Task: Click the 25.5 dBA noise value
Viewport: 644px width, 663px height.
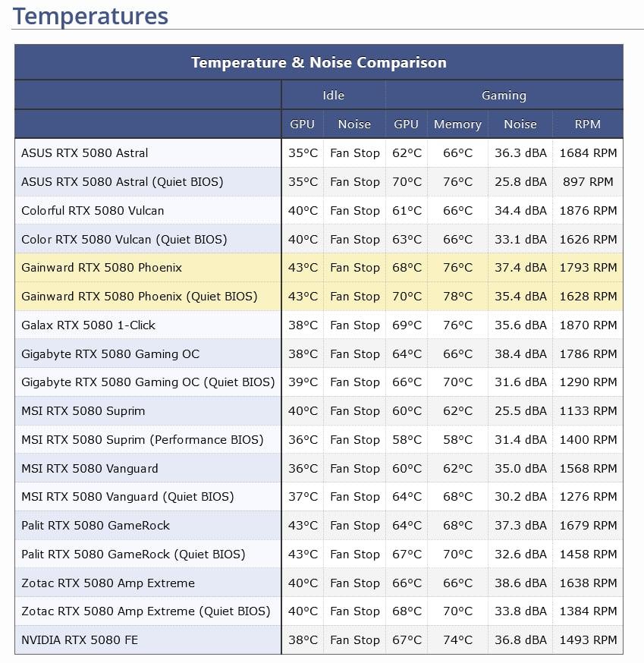Action: 520,411
